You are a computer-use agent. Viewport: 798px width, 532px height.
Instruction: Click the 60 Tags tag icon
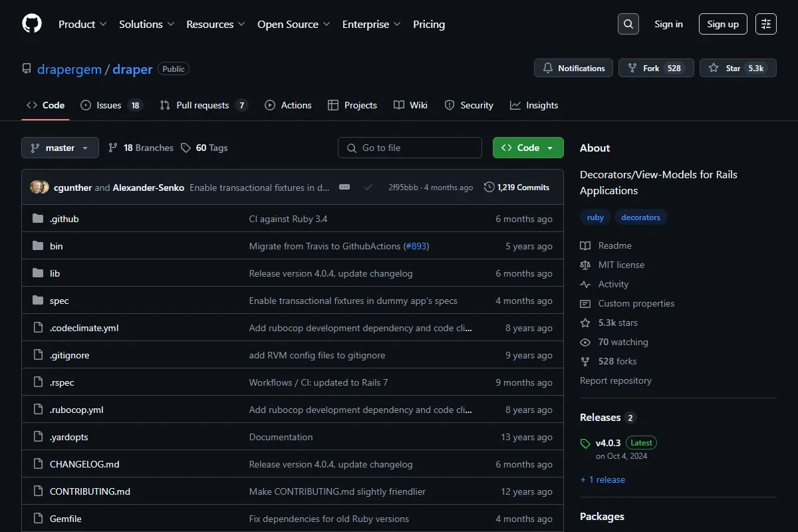pos(186,148)
